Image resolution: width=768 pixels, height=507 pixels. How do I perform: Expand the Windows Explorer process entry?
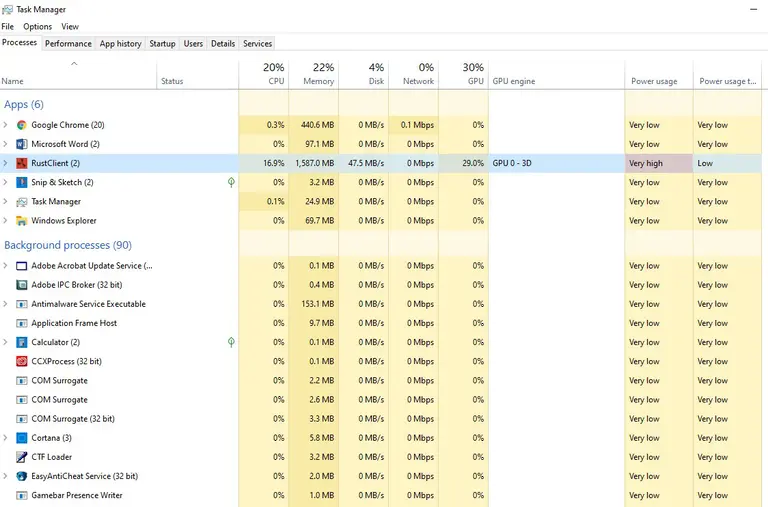coord(5,220)
